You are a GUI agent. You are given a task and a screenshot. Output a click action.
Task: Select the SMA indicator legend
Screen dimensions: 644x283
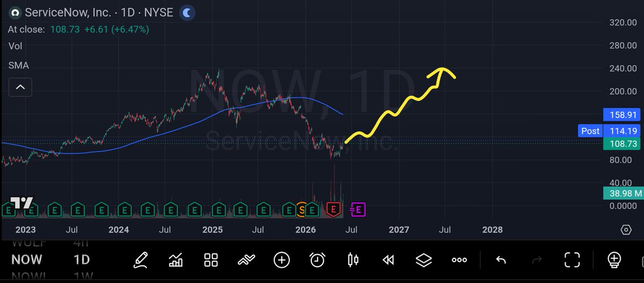(x=19, y=65)
